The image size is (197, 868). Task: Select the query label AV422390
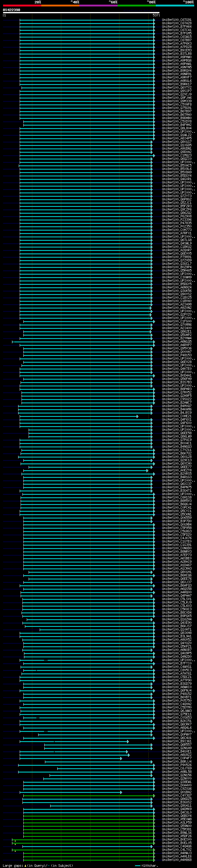click(11, 10)
